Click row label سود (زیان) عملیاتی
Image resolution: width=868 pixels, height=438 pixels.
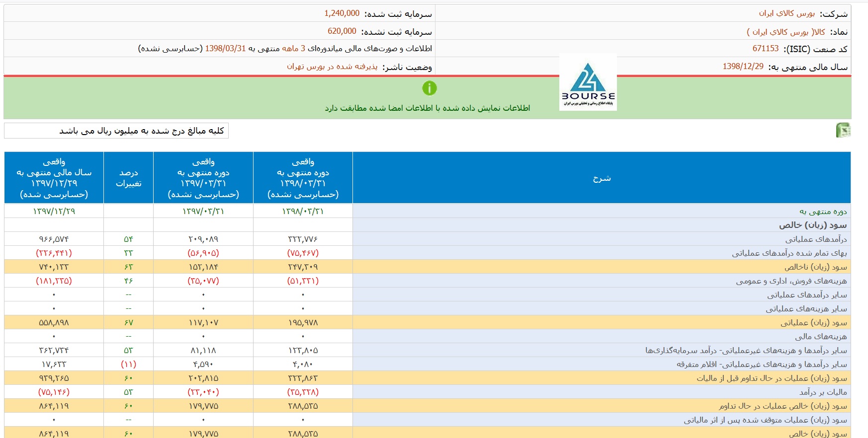pos(814,323)
